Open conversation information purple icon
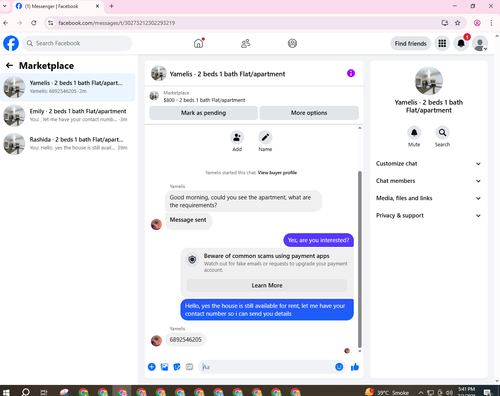This screenshot has height=396, width=500. coord(351,73)
